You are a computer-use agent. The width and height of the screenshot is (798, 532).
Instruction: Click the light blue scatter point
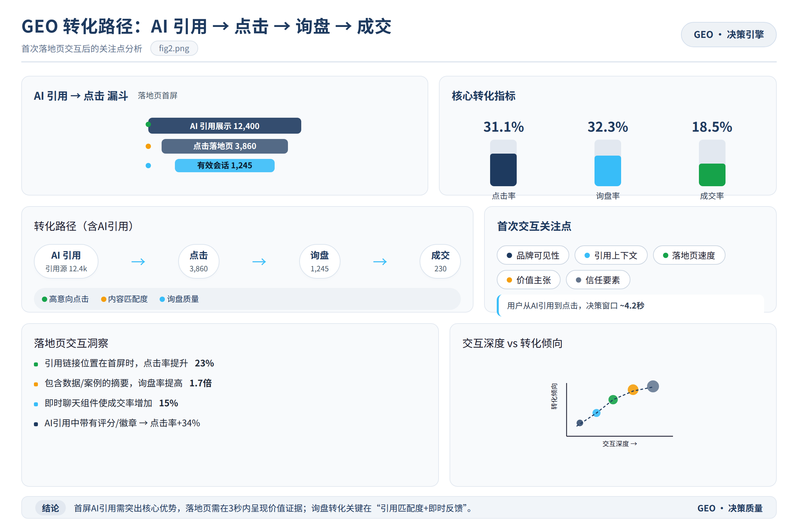click(x=597, y=413)
